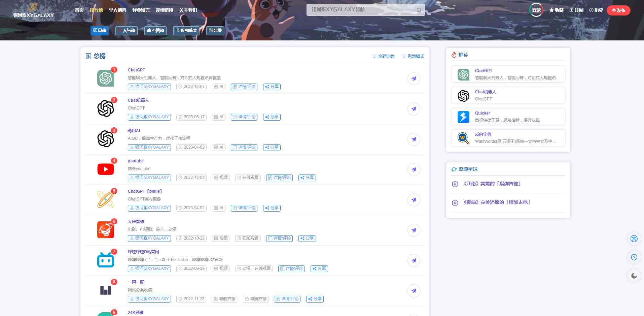This screenshot has height=316, width=644.
Task: Select the 人气榜 tab
Action: point(127,30)
